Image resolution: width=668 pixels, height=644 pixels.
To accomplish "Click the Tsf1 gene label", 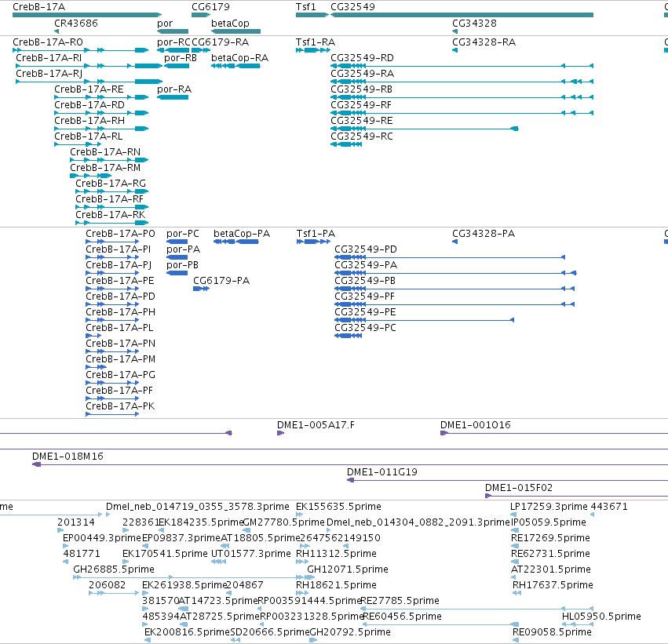I will click(306, 7).
